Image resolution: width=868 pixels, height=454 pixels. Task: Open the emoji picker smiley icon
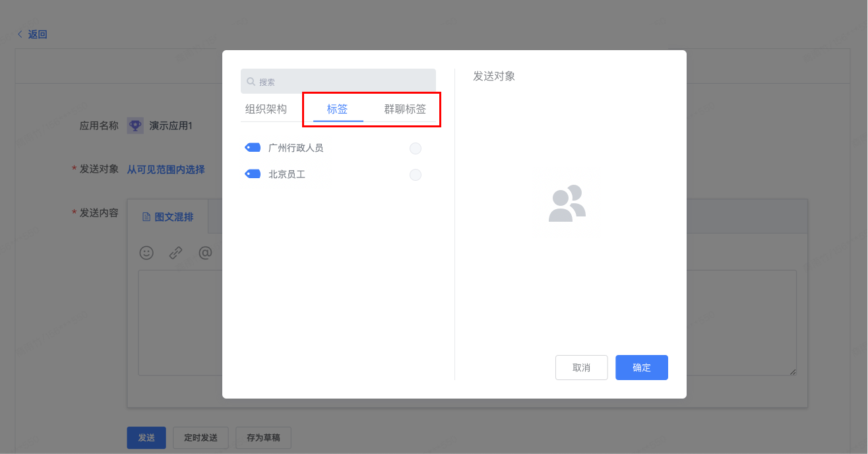[146, 253]
